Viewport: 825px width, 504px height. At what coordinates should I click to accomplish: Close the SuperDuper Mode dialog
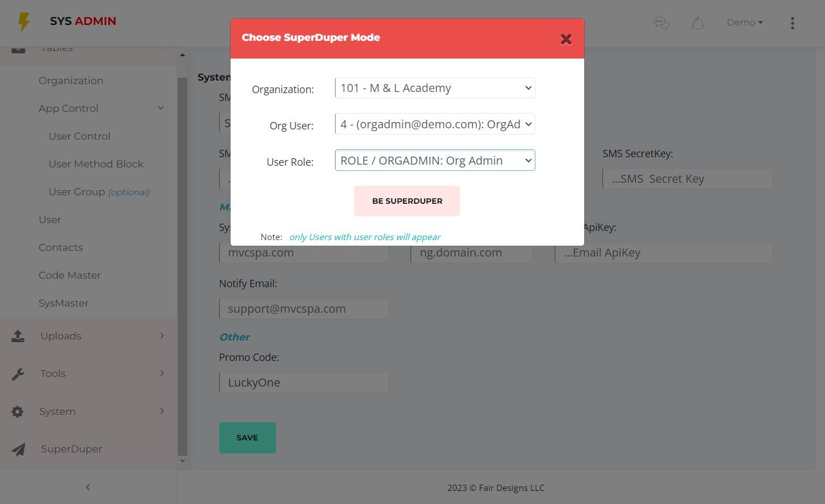(x=566, y=39)
